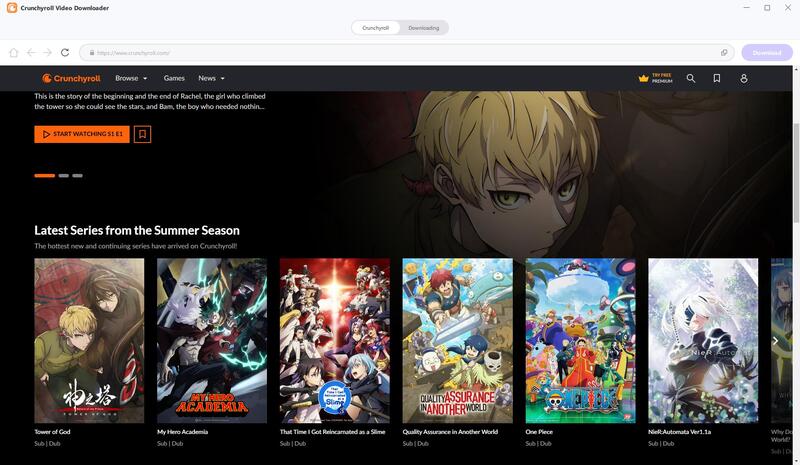Image resolution: width=800 pixels, height=465 pixels.
Task: Click the My Hero Academia title link
Action: coord(182,432)
